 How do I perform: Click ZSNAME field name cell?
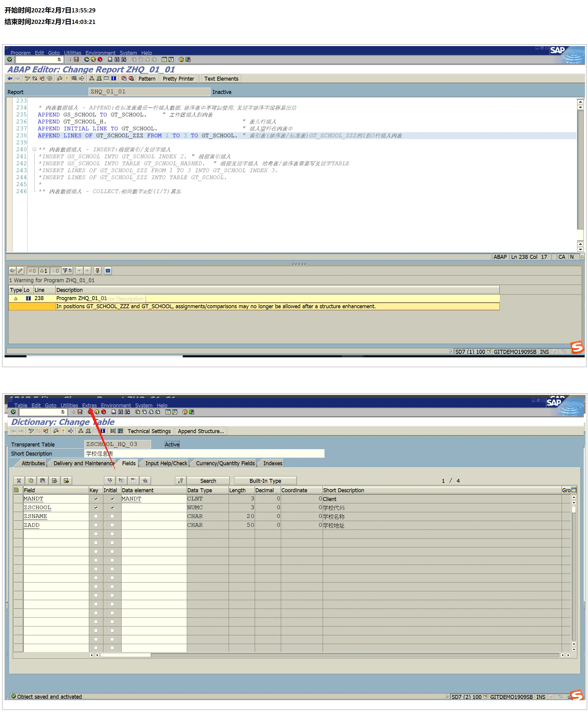pos(55,516)
